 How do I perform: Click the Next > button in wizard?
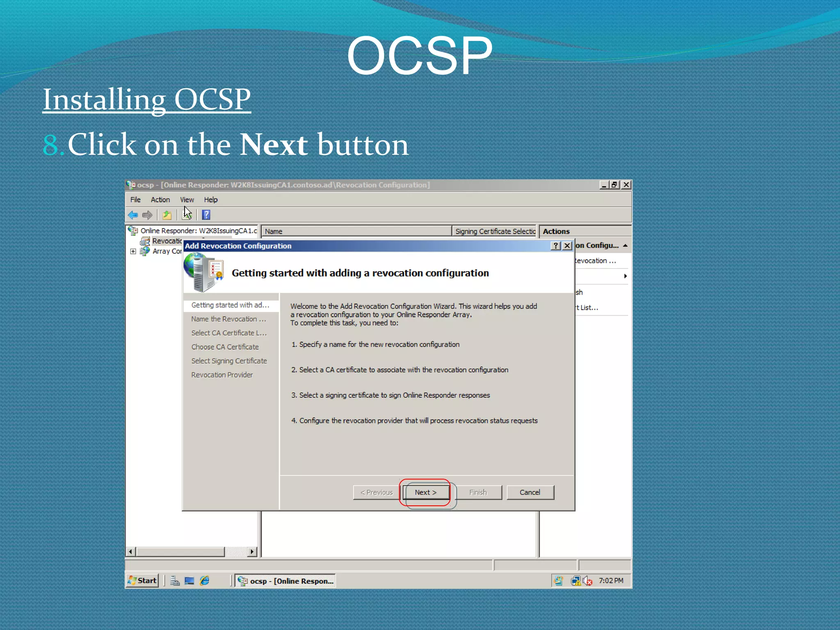(426, 492)
